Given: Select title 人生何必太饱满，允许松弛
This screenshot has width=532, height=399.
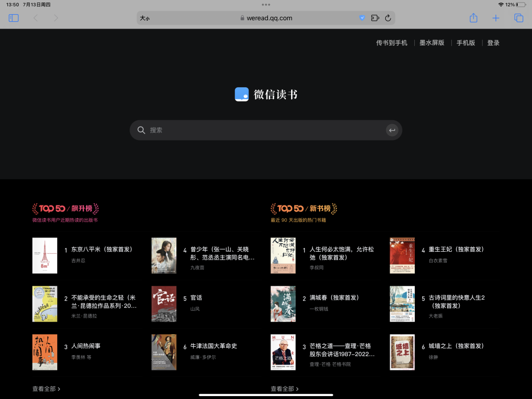Looking at the screenshot, I should click(342, 254).
